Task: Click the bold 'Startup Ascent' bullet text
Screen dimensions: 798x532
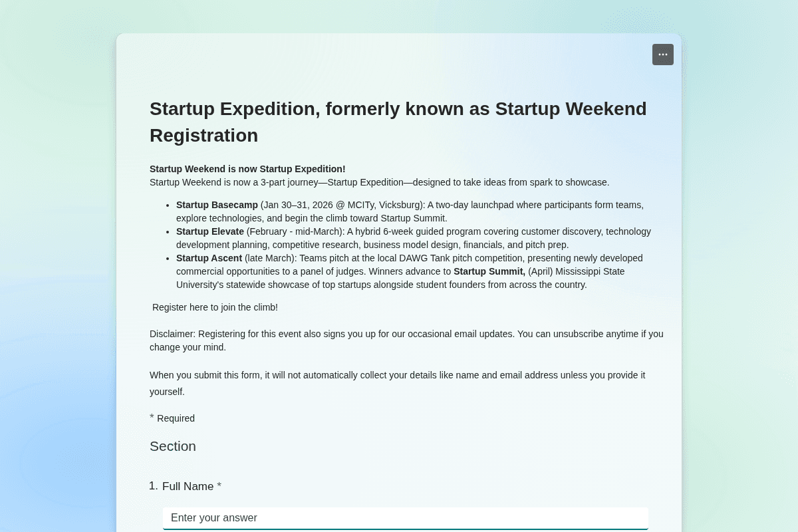Action: click(x=209, y=258)
